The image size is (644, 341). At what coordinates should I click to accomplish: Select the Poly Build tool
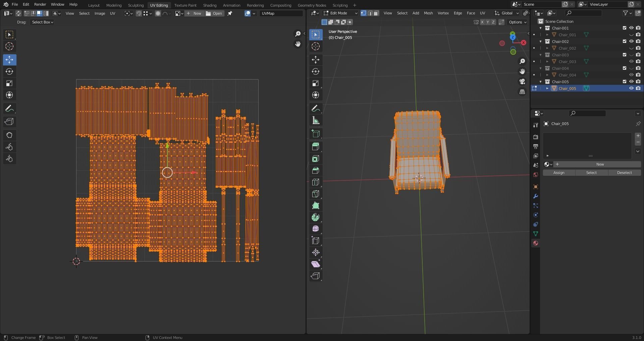coord(316,206)
